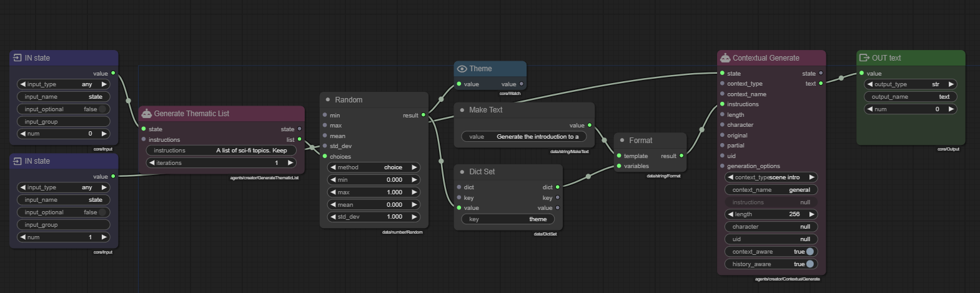This screenshot has height=293, width=980.
Task: Click the robot icon on Generate Thematic List
Action: (146, 114)
